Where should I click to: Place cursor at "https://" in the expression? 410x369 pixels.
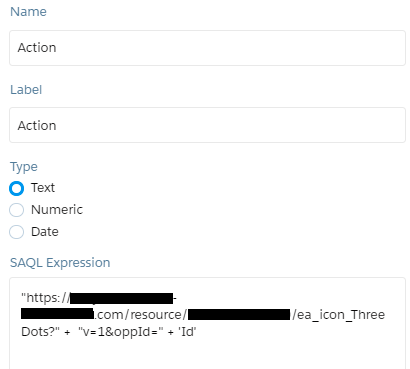(x=46, y=298)
